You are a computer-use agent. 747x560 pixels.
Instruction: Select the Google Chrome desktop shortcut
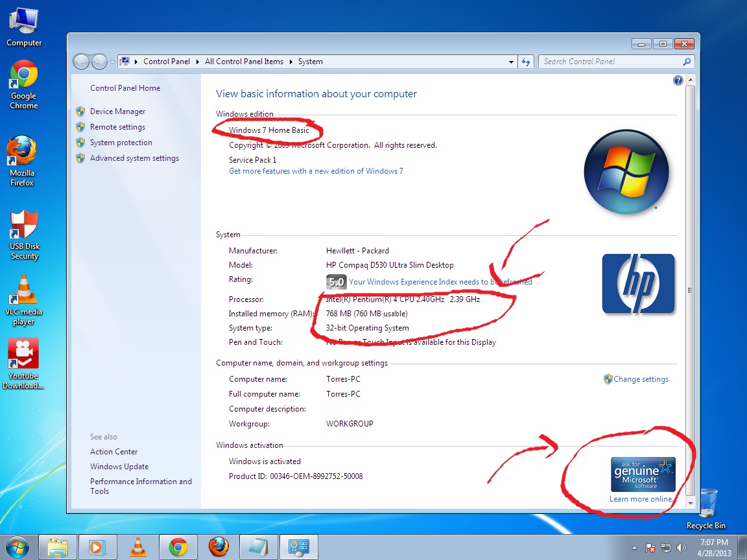click(23, 85)
